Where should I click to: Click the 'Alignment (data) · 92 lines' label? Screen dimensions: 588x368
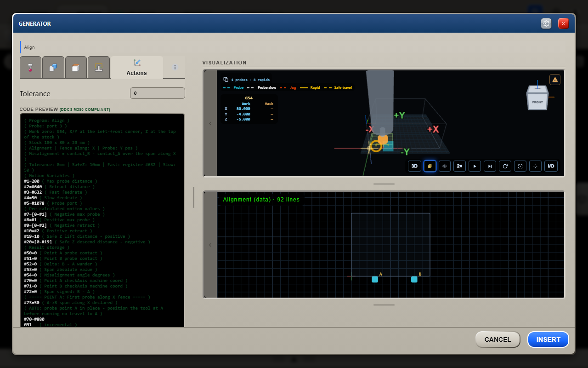[x=261, y=200]
